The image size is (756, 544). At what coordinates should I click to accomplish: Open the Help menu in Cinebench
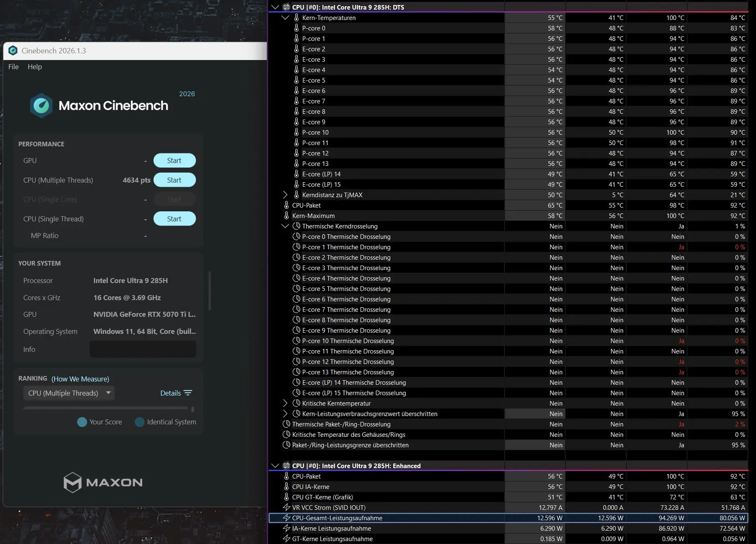pyautogui.click(x=35, y=67)
